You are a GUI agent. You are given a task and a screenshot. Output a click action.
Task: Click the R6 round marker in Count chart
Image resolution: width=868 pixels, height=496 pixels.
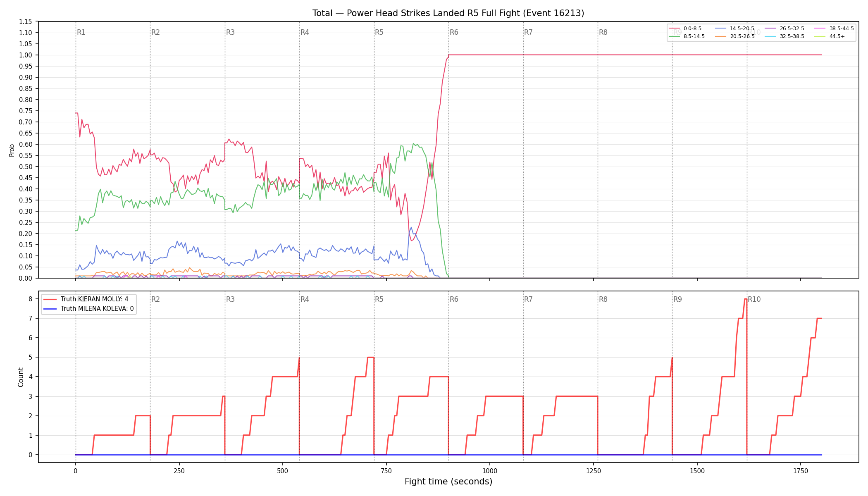(x=454, y=299)
